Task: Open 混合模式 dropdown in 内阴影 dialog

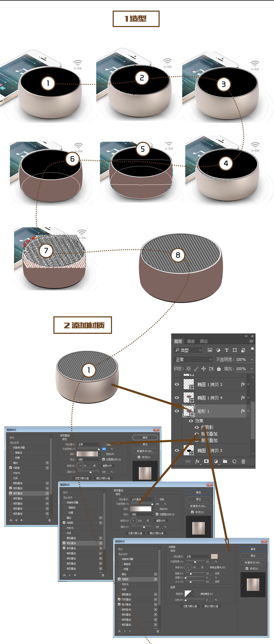Action: [x=197, y=556]
